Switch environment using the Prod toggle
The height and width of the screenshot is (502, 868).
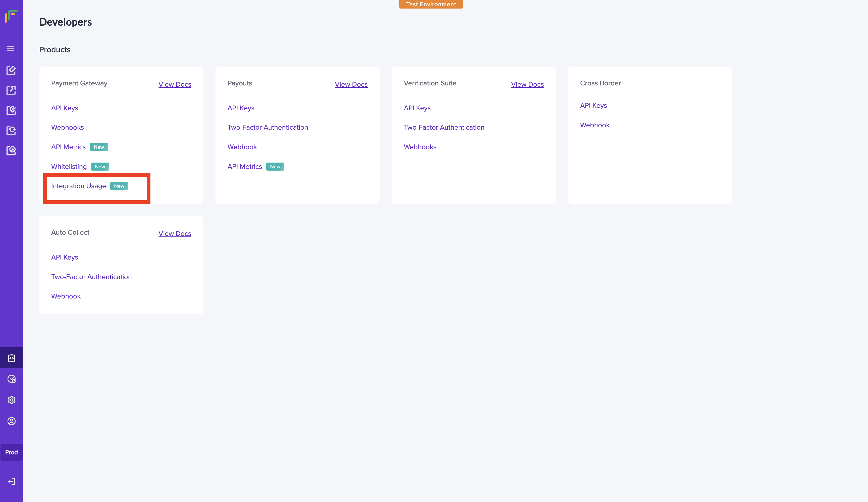coord(11,453)
